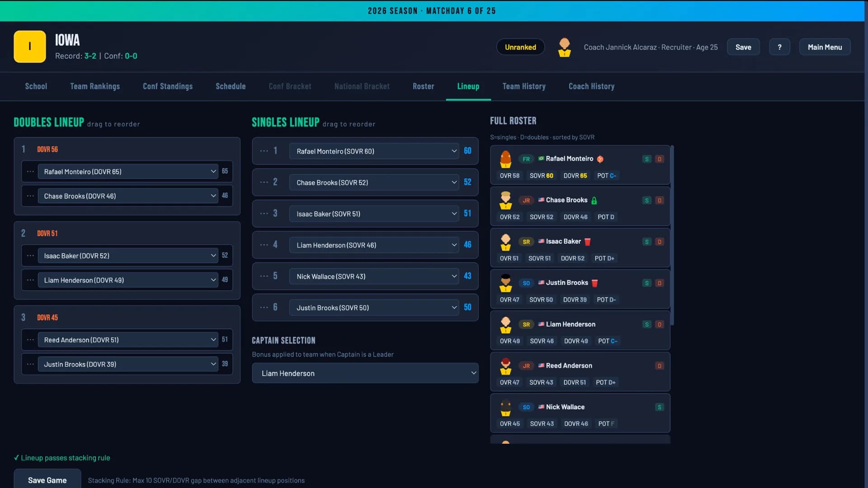Open the Captain Selection dropdown Liam Henderson
The image size is (868, 488).
[x=365, y=373]
